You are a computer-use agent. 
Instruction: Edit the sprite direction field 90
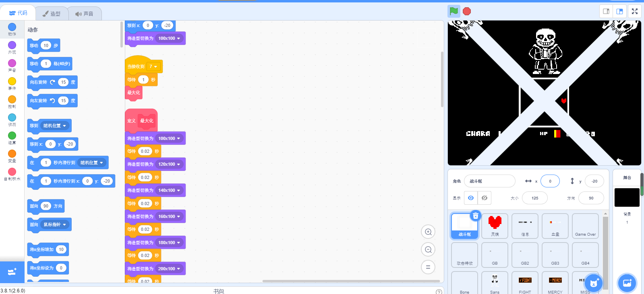coord(591,198)
